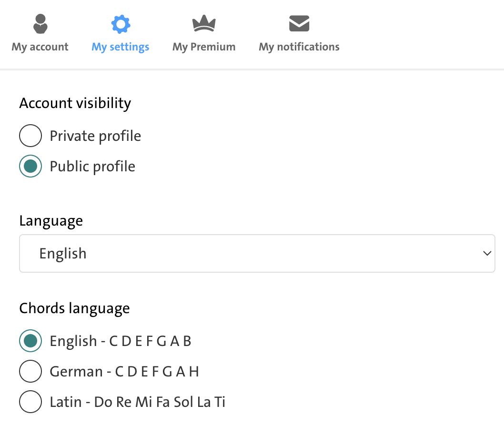
Task: Click the My settings gear icon
Action: point(121,24)
